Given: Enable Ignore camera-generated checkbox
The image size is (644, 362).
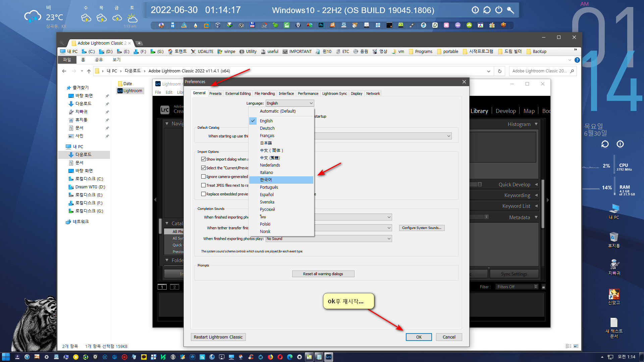Looking at the screenshot, I should 203,177.
